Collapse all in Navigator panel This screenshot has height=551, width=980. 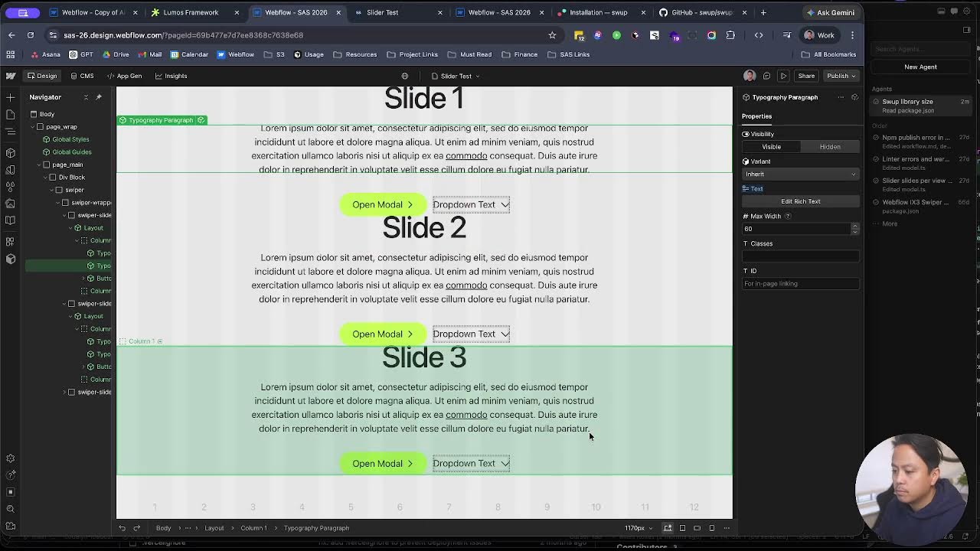coord(86,97)
